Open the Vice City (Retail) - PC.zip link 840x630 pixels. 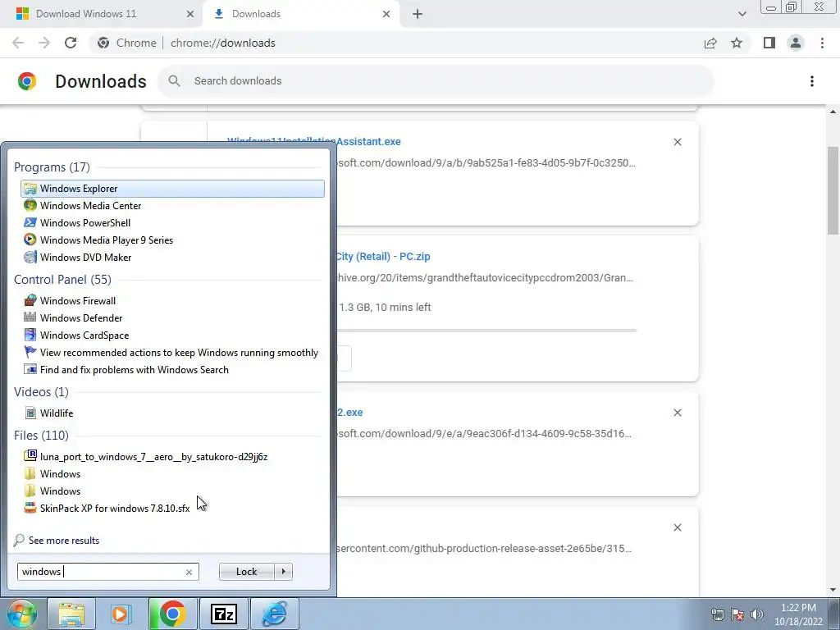(382, 256)
